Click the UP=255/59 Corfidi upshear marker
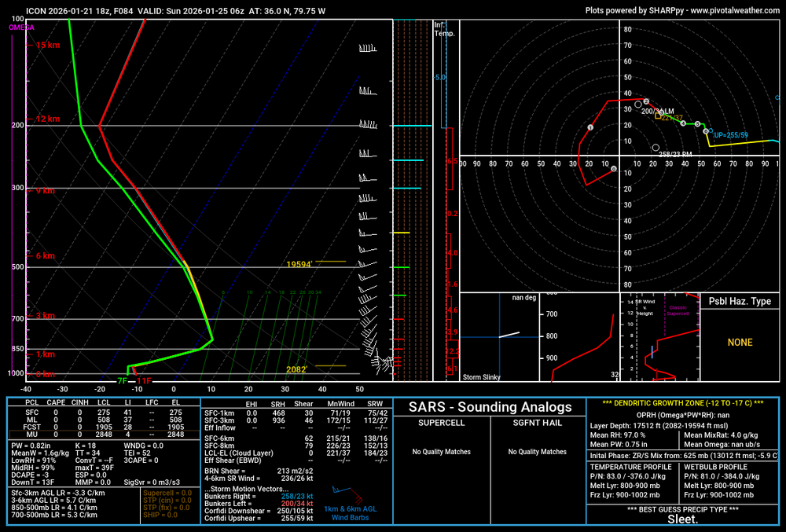Viewport: 786px width, 532px height. click(706, 132)
